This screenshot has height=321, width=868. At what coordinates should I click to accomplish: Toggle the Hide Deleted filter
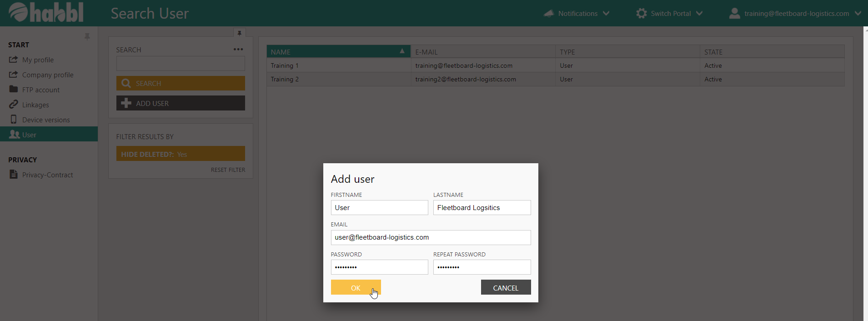pyautogui.click(x=181, y=154)
